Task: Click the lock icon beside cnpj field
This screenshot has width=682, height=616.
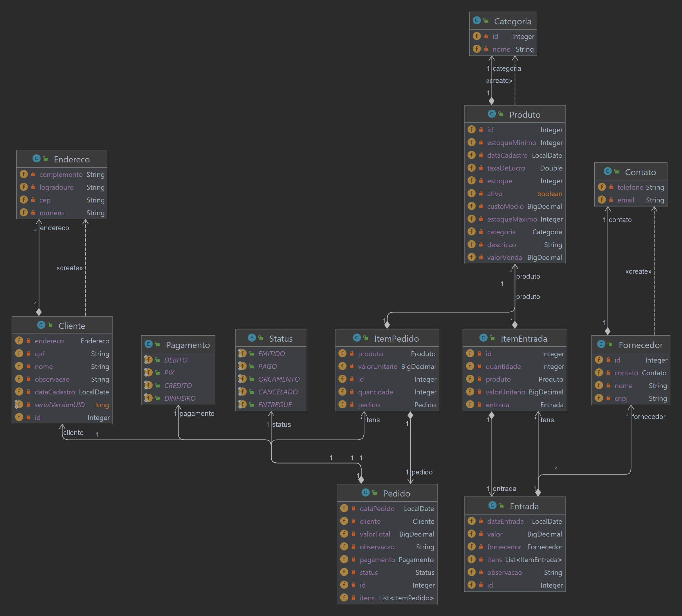Action: 608,398
